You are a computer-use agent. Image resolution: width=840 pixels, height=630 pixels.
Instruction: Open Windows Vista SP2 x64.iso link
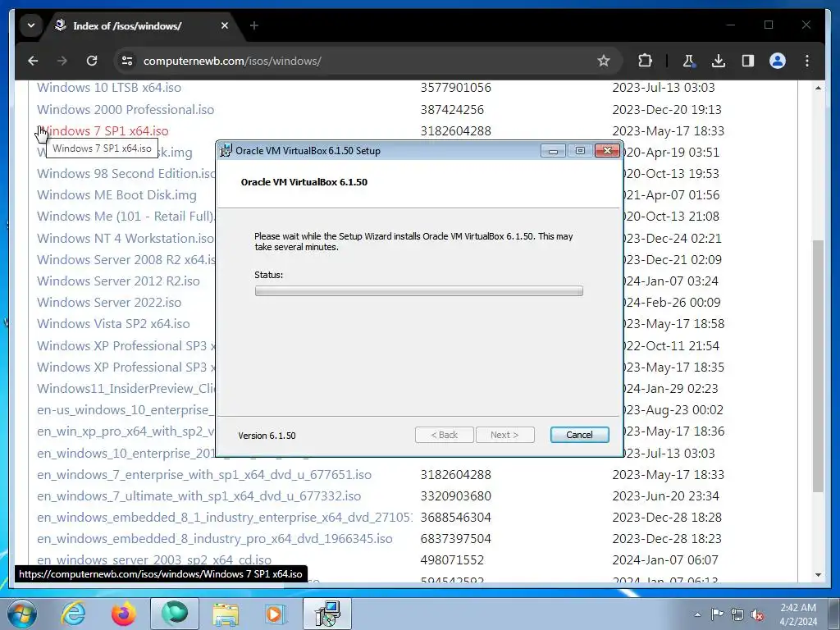tap(113, 323)
